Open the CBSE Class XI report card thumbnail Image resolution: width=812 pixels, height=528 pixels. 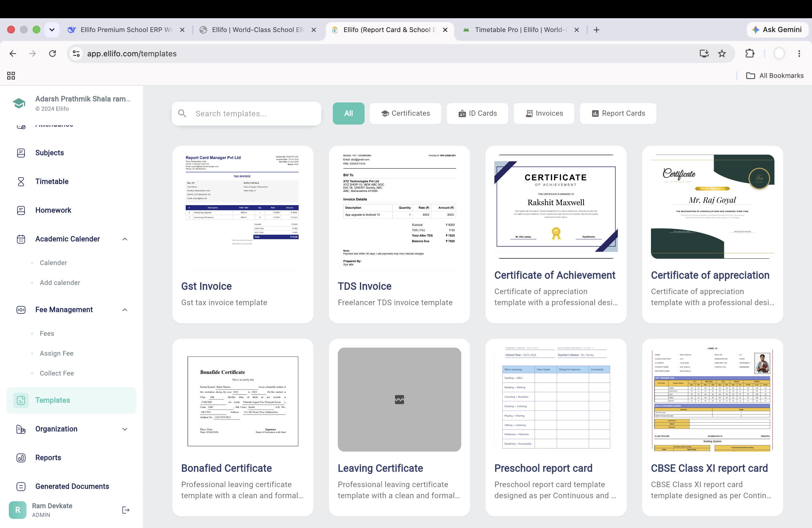pyautogui.click(x=712, y=400)
